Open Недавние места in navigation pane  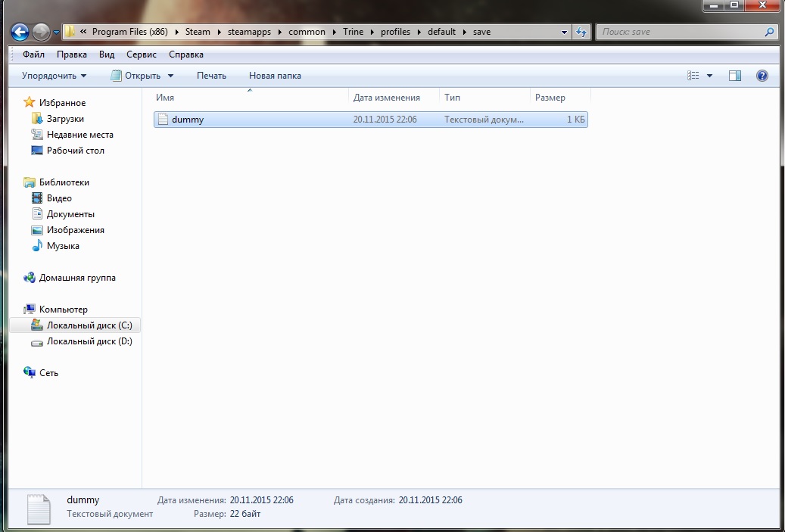(x=80, y=135)
